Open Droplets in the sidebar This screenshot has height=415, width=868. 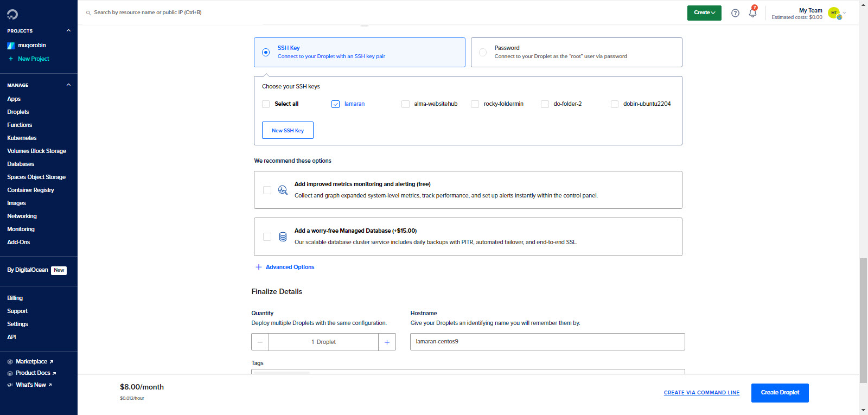pos(18,112)
